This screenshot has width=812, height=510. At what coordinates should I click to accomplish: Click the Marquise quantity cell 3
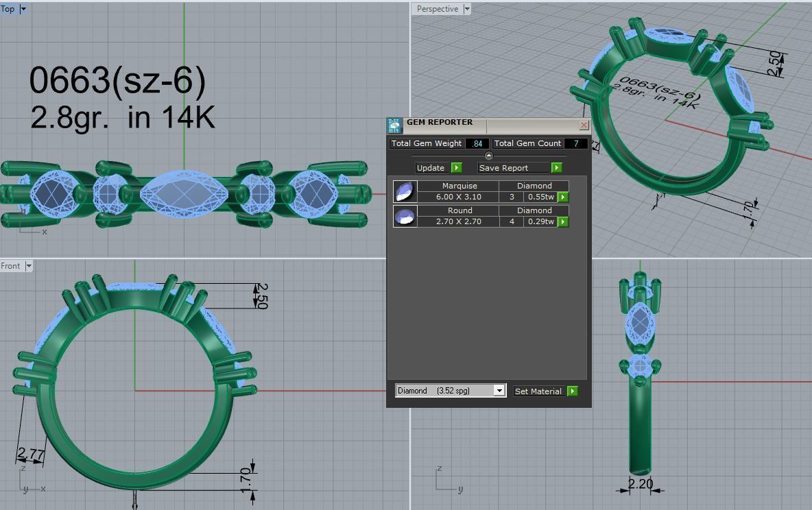(x=512, y=197)
